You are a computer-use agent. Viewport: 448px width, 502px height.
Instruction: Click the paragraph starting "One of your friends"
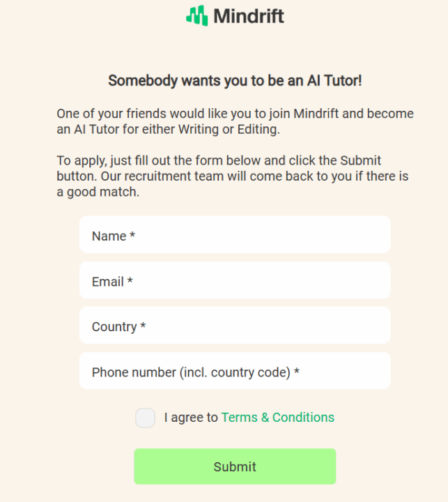pyautogui.click(x=235, y=121)
